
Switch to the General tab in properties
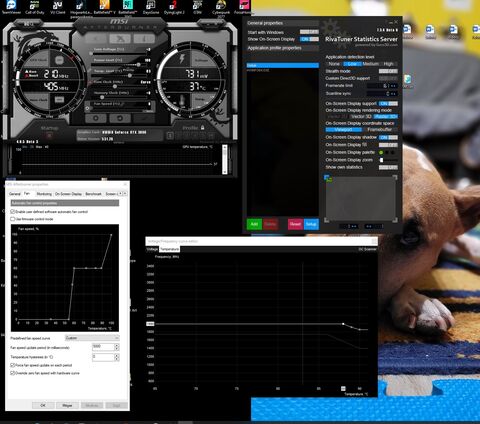coord(15,194)
